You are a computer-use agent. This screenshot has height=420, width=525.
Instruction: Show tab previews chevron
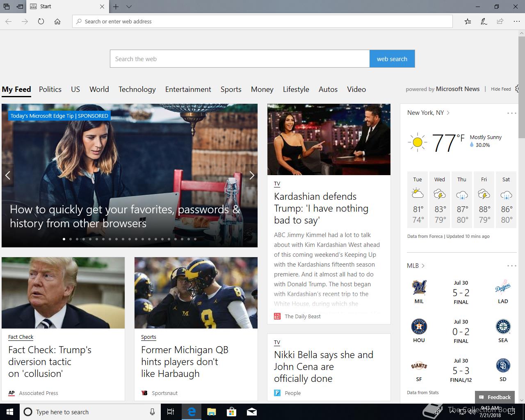click(129, 7)
